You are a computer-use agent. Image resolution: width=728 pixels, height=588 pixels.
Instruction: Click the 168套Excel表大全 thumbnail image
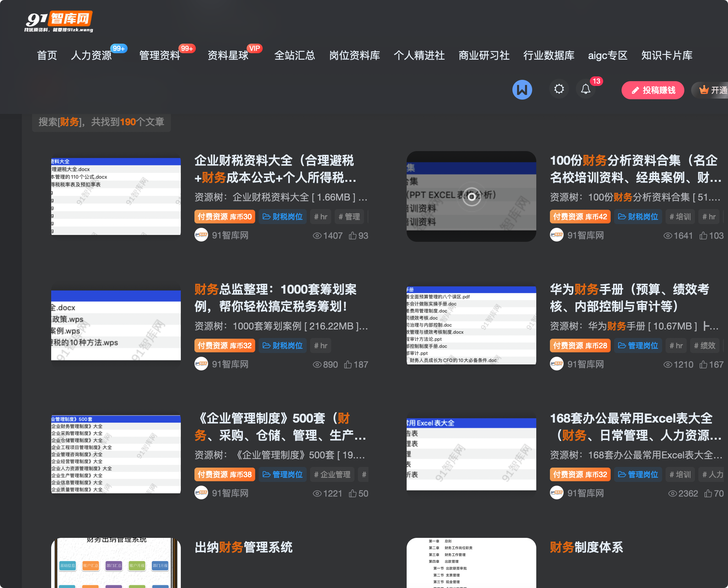coord(471,454)
